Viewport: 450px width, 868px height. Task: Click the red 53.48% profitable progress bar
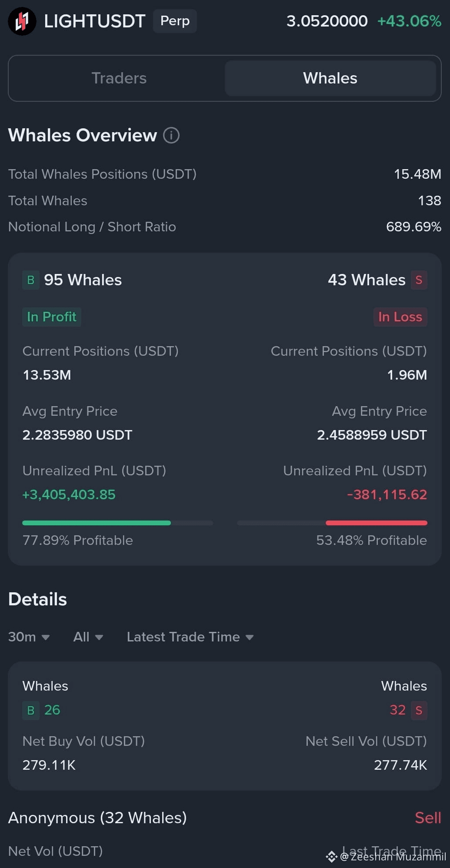click(332, 523)
